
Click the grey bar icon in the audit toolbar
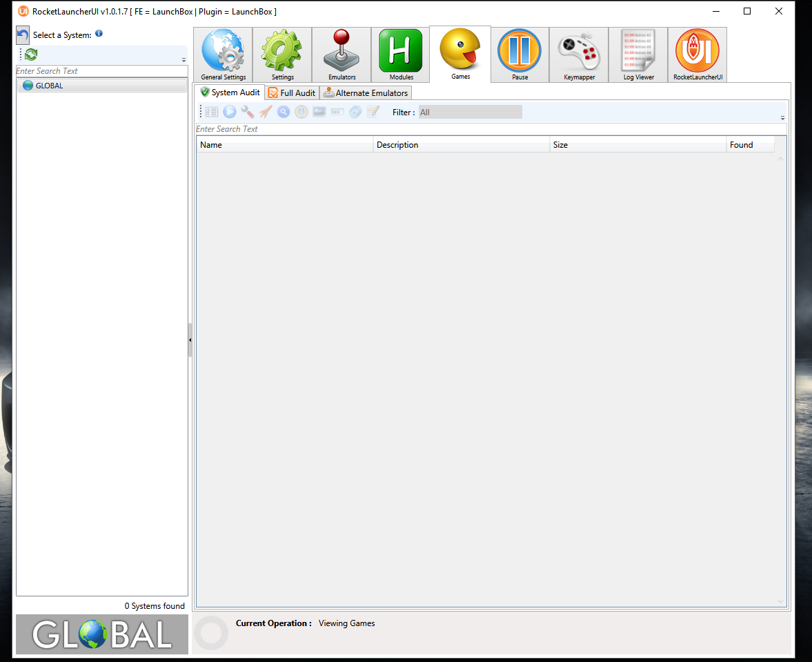[337, 112]
